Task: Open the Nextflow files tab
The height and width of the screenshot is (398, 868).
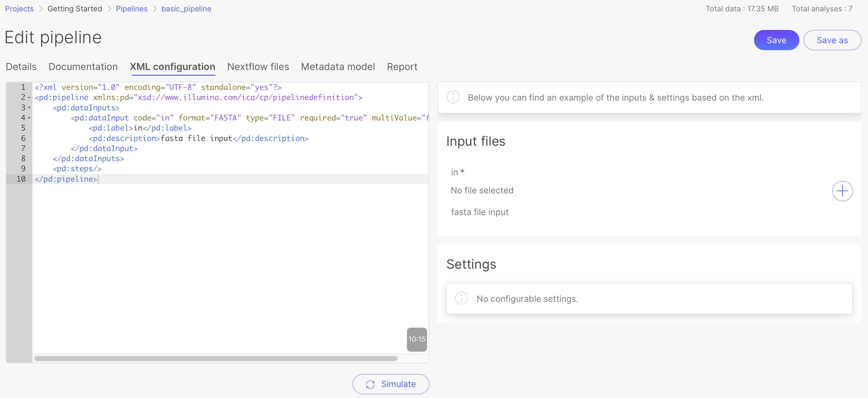Action: [258, 67]
